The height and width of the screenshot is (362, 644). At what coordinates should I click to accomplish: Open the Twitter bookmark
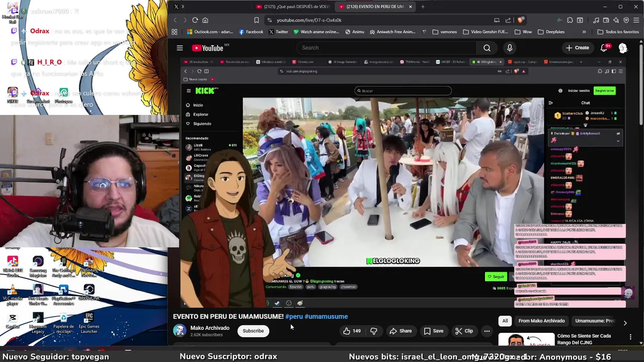tap(278, 32)
